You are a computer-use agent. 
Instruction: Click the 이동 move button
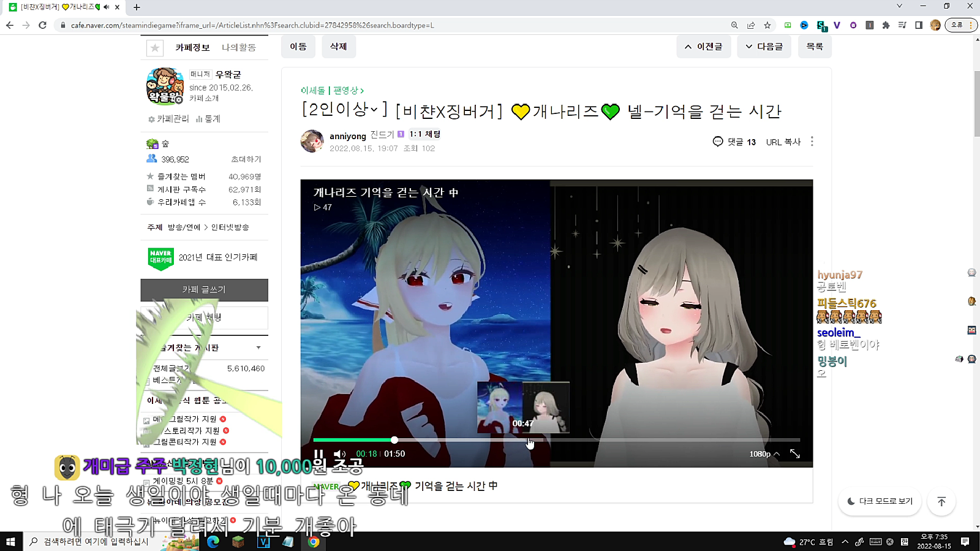click(298, 47)
